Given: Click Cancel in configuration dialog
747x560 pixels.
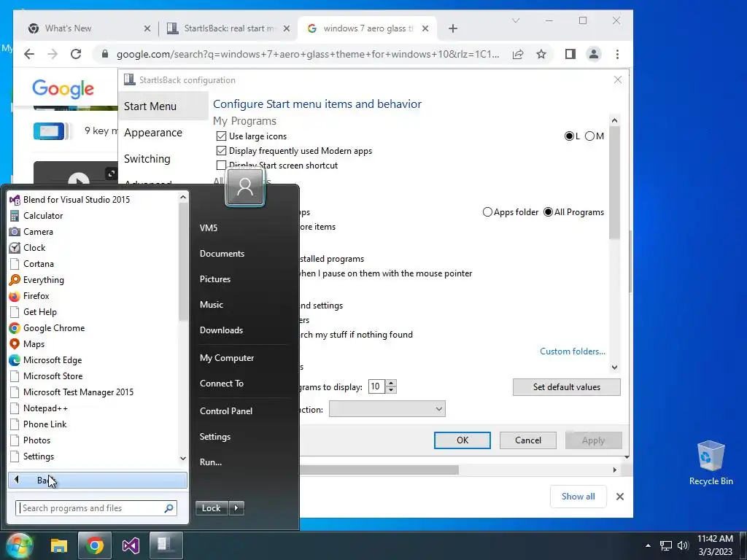Looking at the screenshot, I should [x=528, y=440].
